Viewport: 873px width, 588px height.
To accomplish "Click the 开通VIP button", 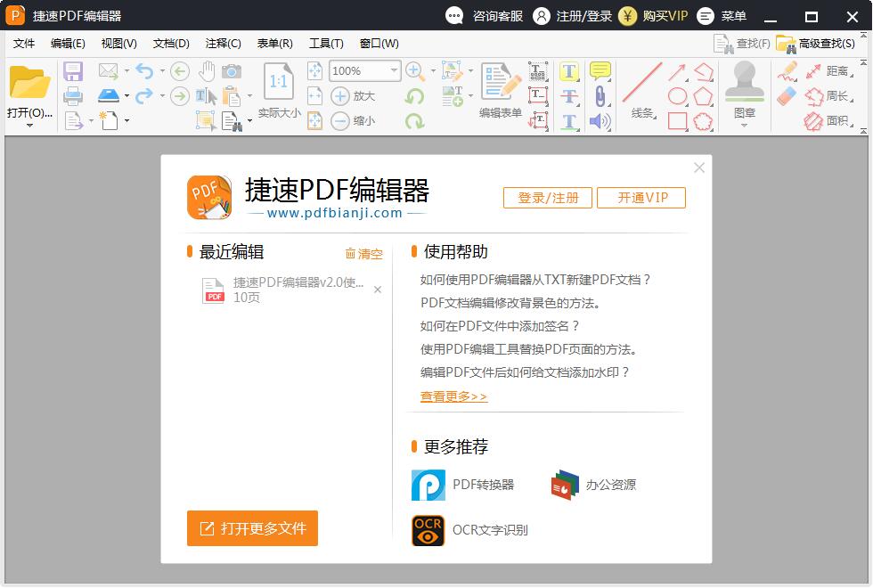I will (x=641, y=198).
